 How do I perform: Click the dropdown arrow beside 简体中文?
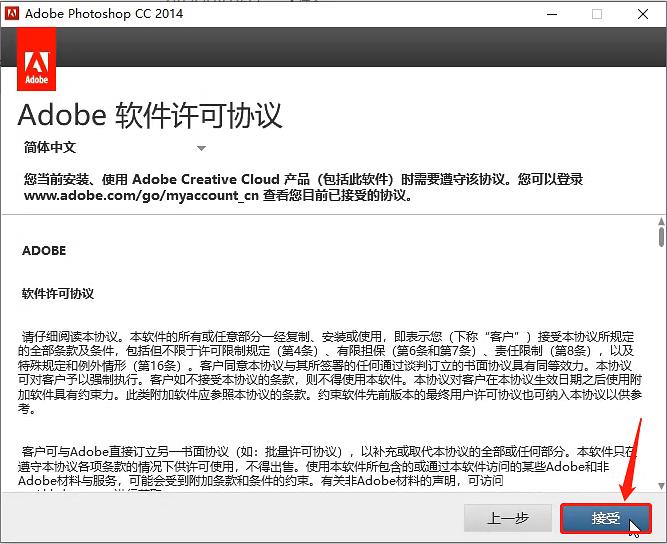(202, 148)
